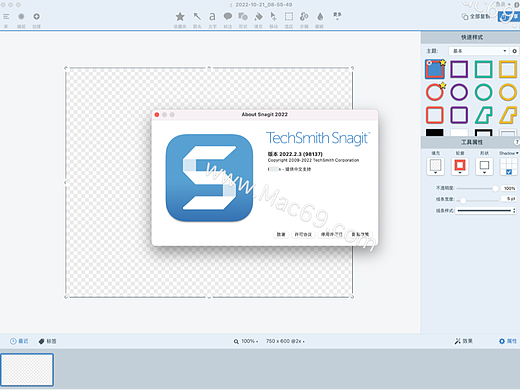Toggle the shadow direction checkbox
The width and height of the screenshot is (520, 390).
(509, 172)
